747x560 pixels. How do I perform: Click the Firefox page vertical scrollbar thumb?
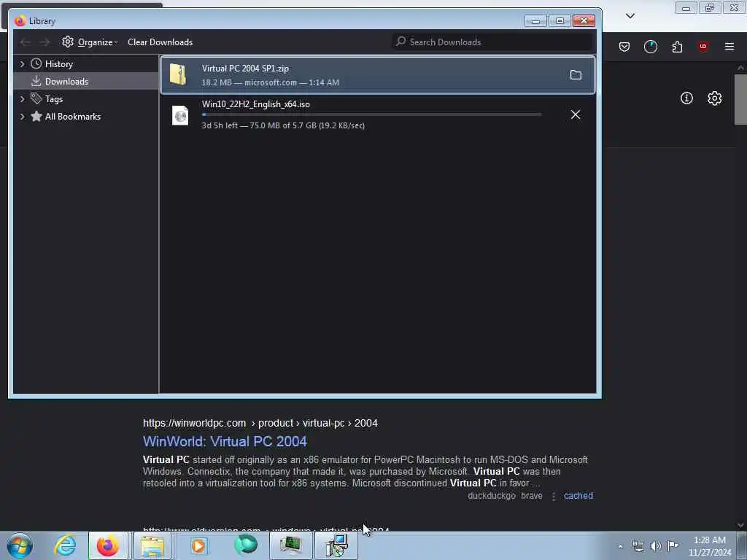pyautogui.click(x=740, y=99)
